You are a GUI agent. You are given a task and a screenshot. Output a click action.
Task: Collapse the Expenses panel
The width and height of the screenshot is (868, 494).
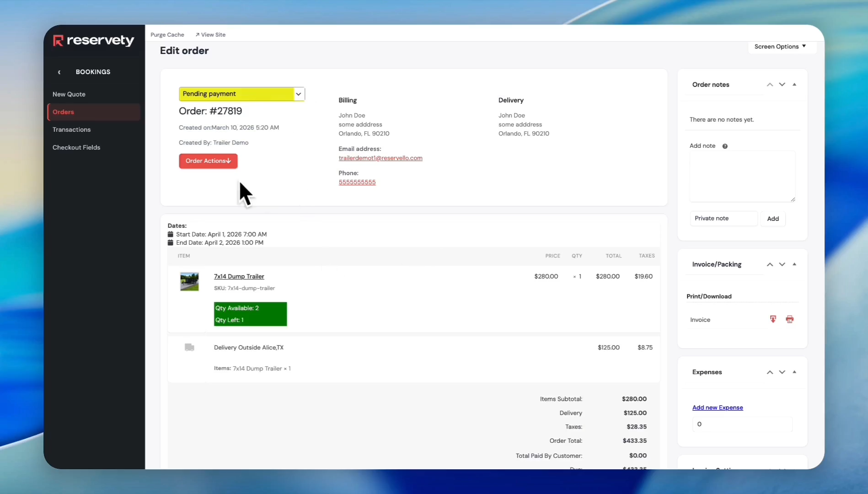click(794, 372)
